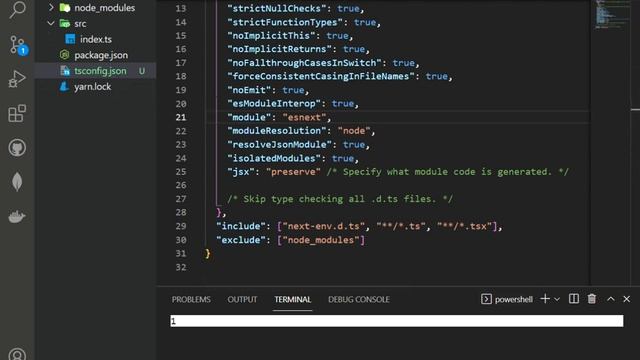Click the "esModuleInterop" key
The image size is (640, 360).
pos(274,103)
